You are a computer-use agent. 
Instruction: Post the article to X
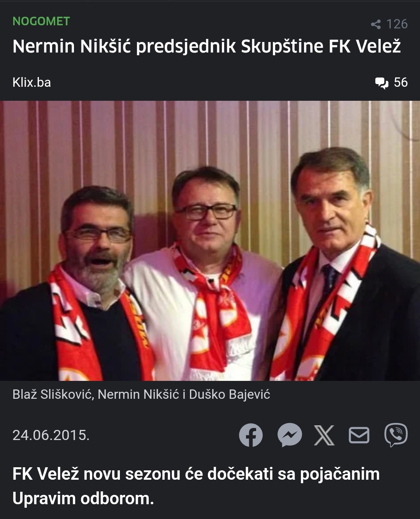tap(324, 435)
